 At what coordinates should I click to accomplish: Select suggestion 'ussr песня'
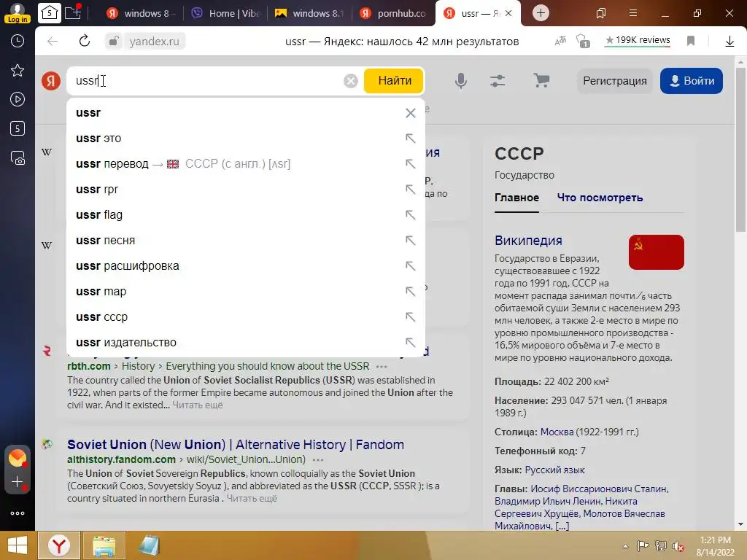coord(245,241)
